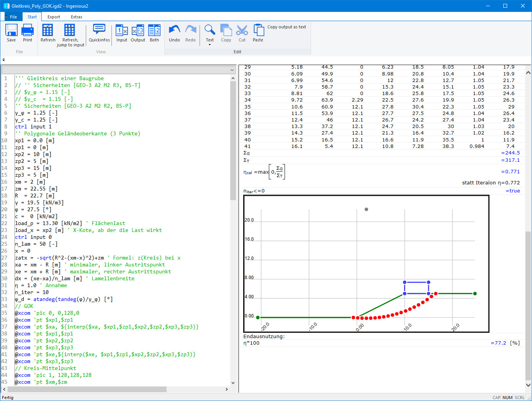
Task: Cut the selection
Action: coord(242,34)
